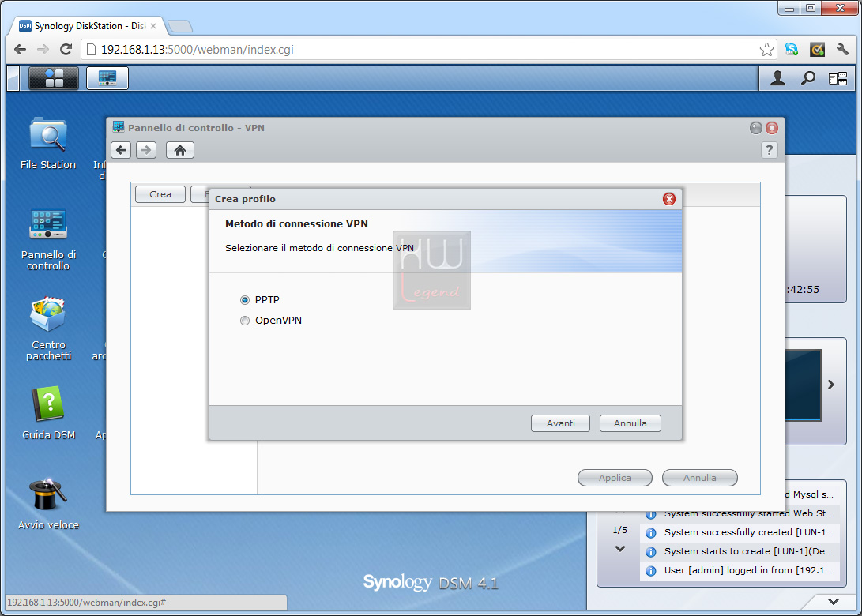
Task: Go forward in Control Panel window
Action: [x=145, y=150]
